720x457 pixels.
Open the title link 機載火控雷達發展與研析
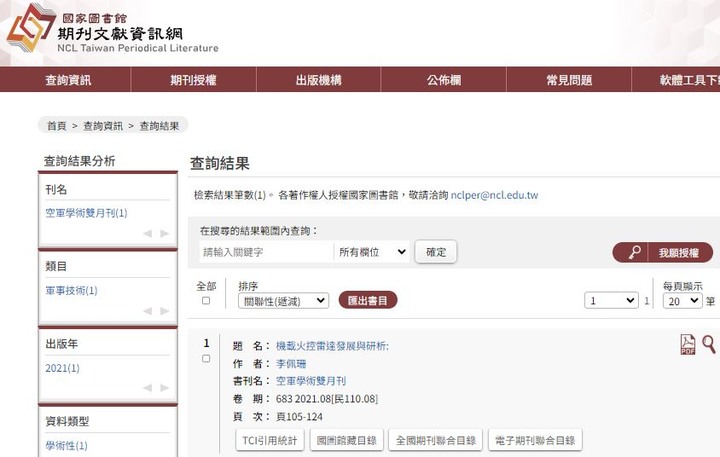[332, 346]
